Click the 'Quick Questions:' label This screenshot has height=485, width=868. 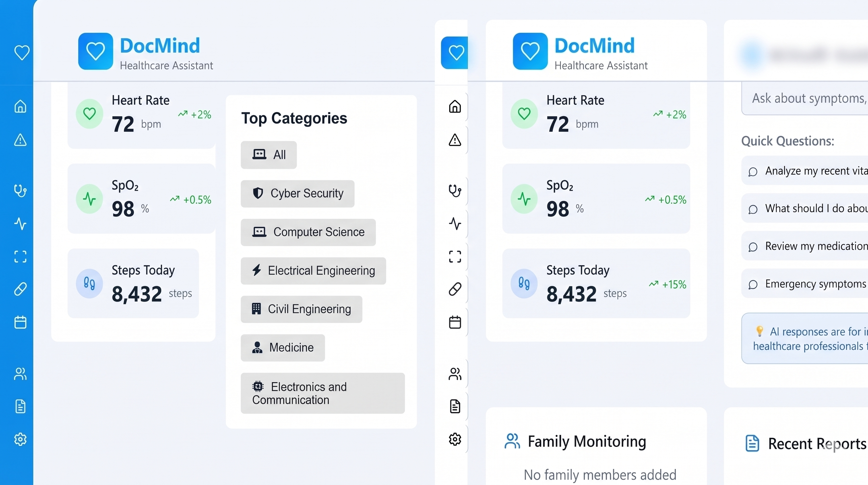pyautogui.click(x=788, y=141)
